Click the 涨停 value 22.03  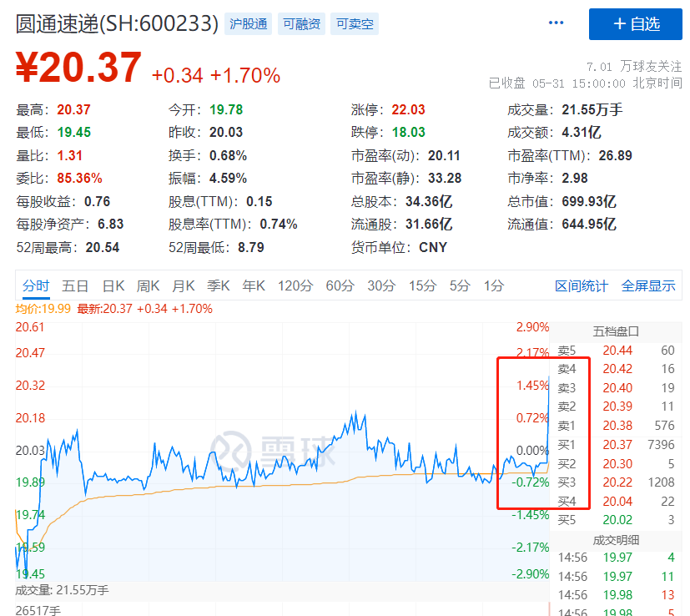(x=408, y=109)
